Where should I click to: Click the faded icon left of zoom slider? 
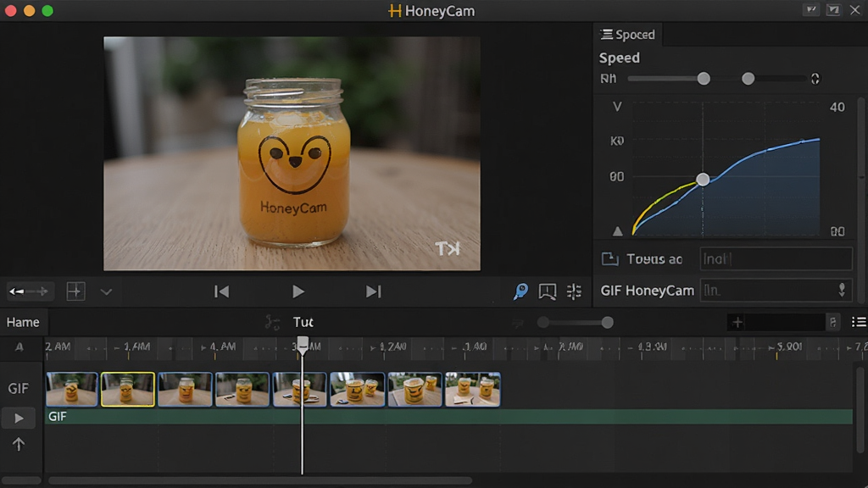pyautogui.click(x=518, y=323)
